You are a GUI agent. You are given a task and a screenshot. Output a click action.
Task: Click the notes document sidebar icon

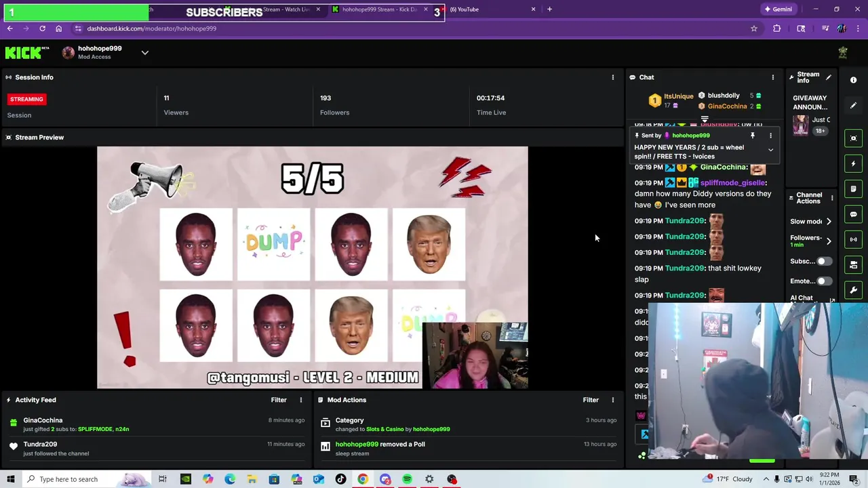tap(854, 189)
